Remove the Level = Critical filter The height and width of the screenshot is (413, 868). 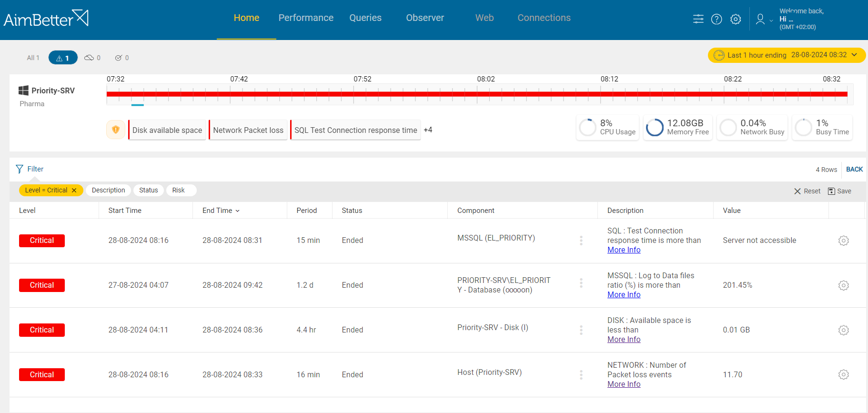(x=74, y=190)
